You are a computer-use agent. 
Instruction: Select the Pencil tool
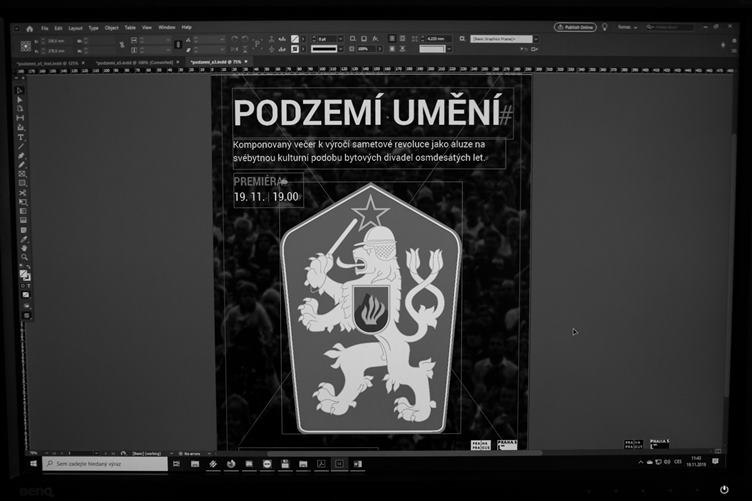[22, 165]
